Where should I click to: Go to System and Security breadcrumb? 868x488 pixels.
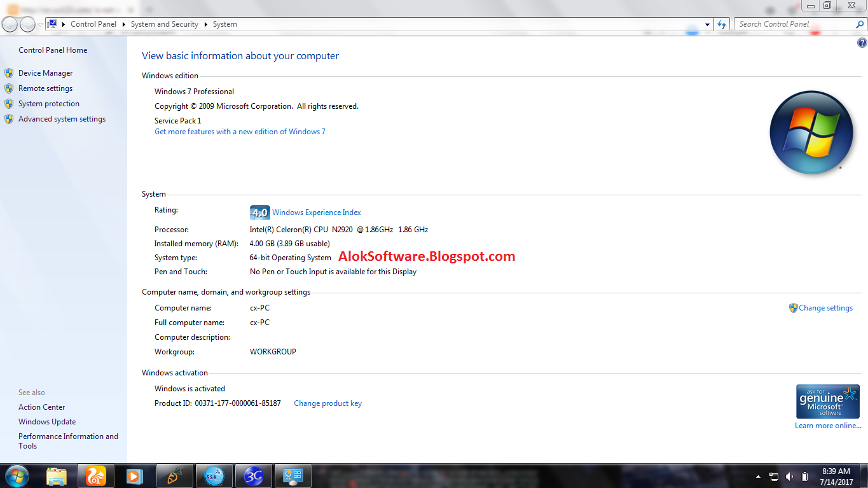(165, 24)
